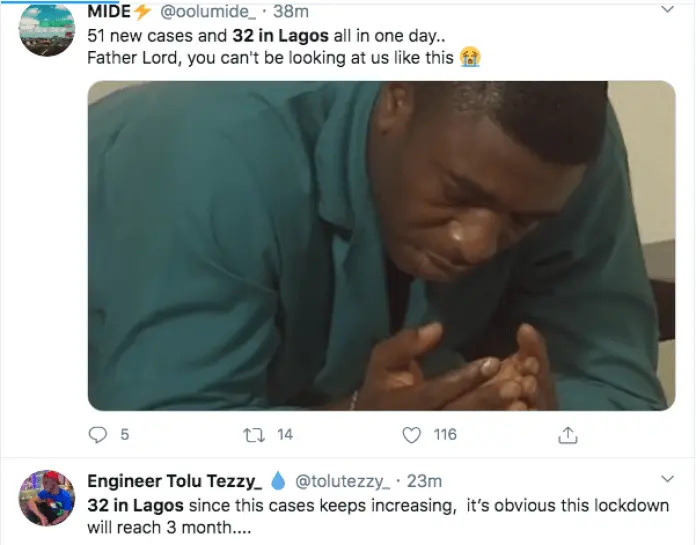Click the reply count 5
The height and width of the screenshot is (545, 696).
pos(125,434)
